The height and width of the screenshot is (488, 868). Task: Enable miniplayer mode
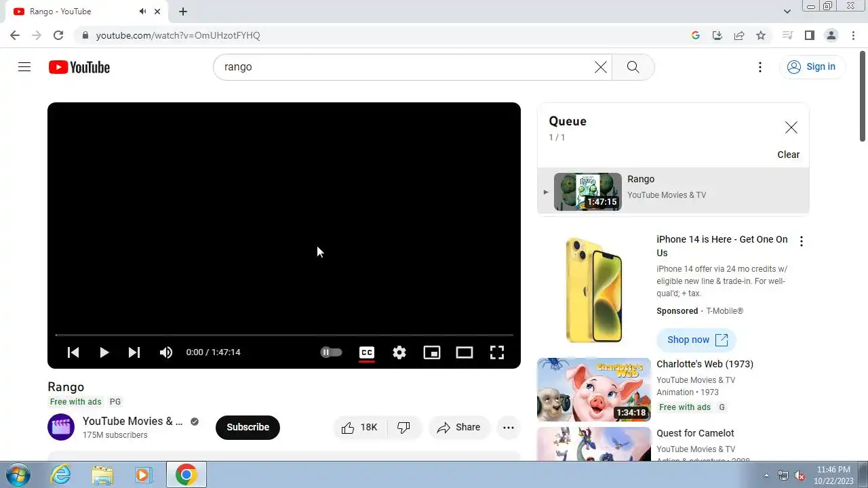pos(432,352)
